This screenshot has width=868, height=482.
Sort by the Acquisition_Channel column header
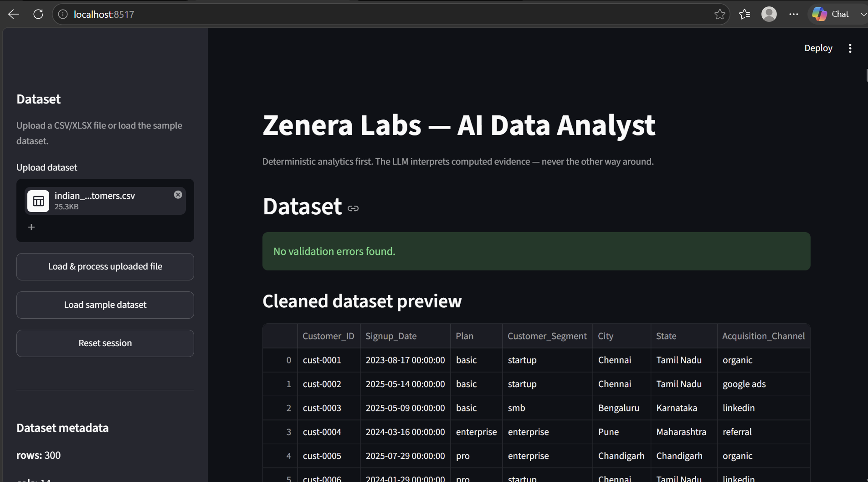click(x=764, y=336)
